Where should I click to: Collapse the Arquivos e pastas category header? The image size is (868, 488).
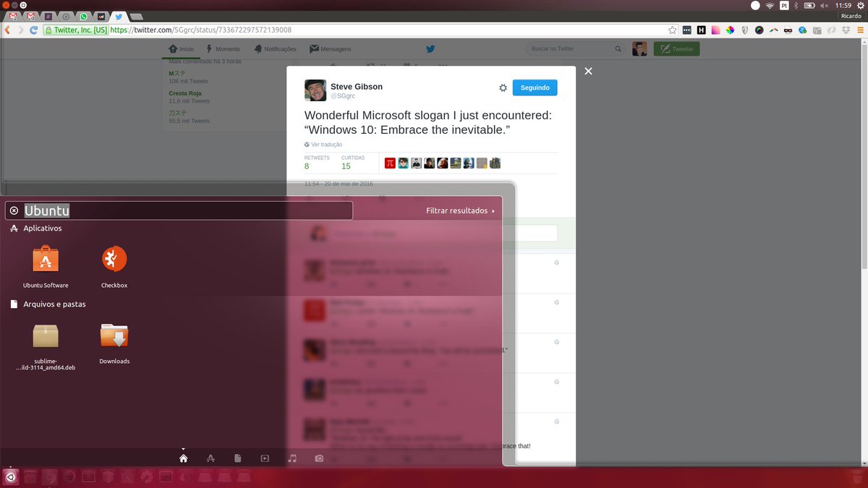[x=48, y=304]
